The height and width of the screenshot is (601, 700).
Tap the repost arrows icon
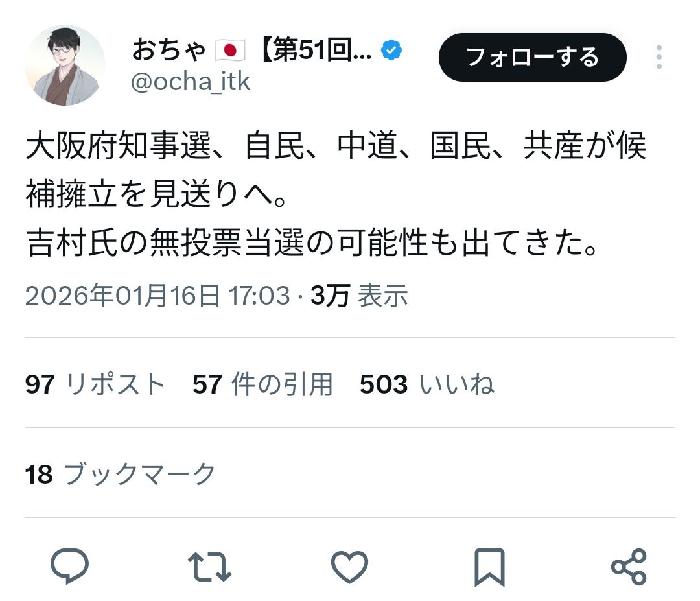(209, 567)
